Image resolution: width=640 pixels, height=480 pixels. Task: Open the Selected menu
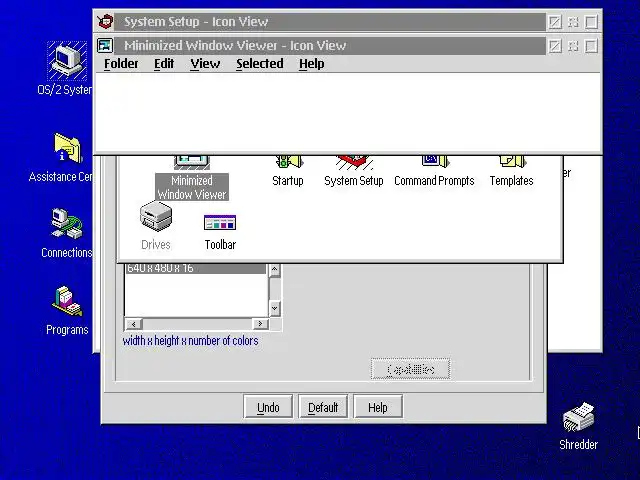click(260, 64)
